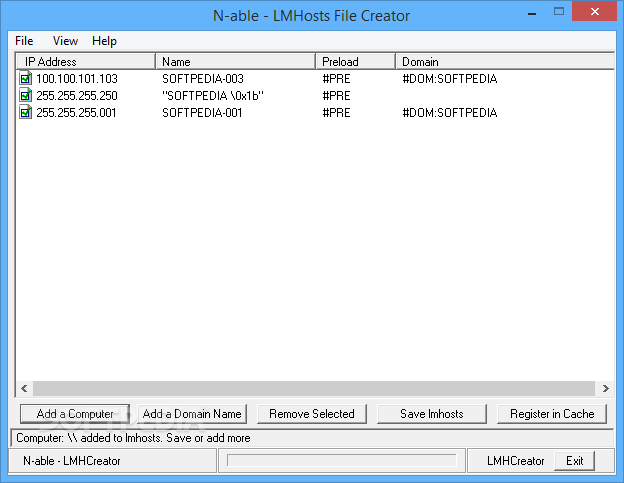Maximize the LMHosts File Creator window
The image size is (624, 483).
coord(559,12)
